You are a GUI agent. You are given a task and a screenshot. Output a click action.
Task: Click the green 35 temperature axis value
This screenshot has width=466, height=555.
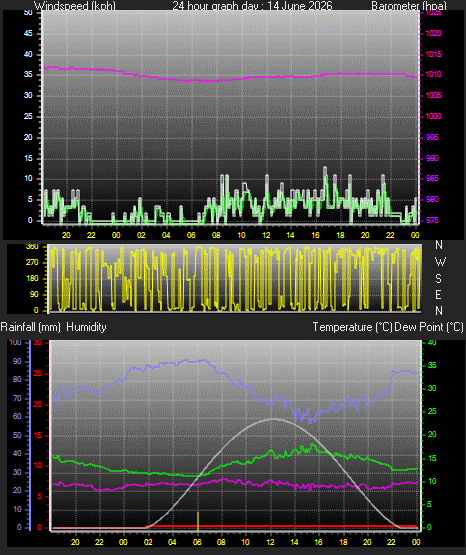[432, 365]
